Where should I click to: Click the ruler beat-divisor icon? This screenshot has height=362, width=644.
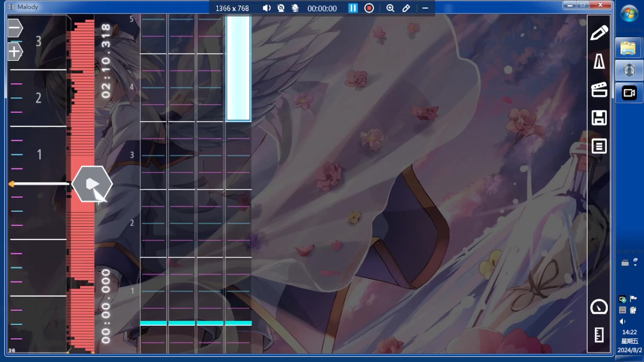click(x=599, y=335)
